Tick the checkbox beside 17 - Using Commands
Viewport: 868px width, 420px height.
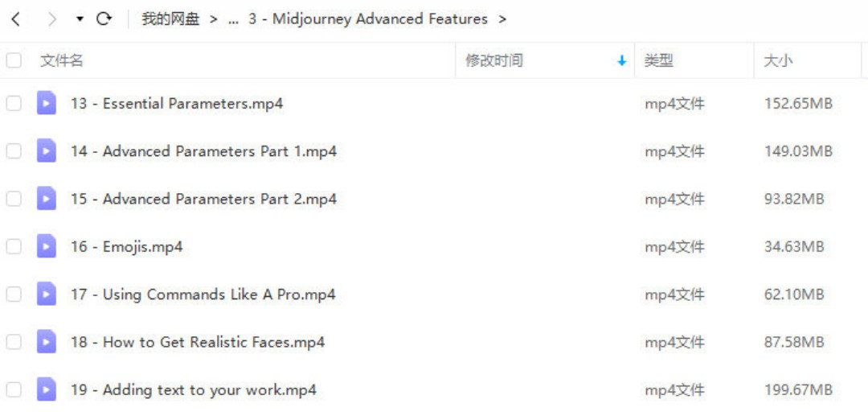tap(14, 294)
